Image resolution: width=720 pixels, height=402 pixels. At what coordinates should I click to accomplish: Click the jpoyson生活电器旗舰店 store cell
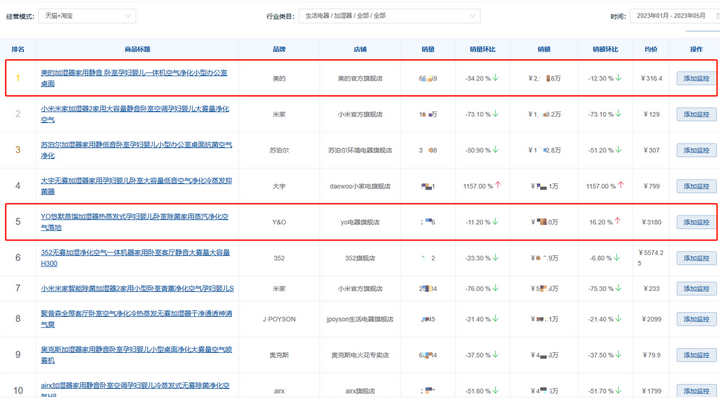click(360, 319)
